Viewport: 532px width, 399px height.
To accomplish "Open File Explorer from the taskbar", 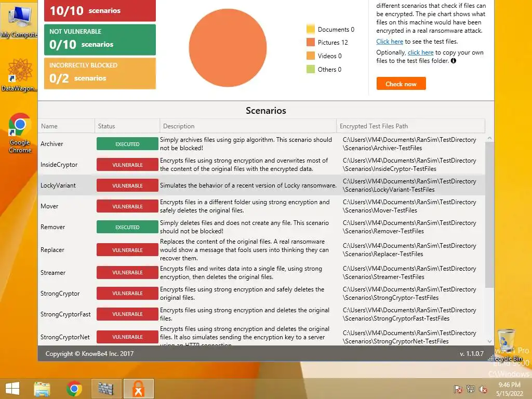I will click(x=42, y=389).
